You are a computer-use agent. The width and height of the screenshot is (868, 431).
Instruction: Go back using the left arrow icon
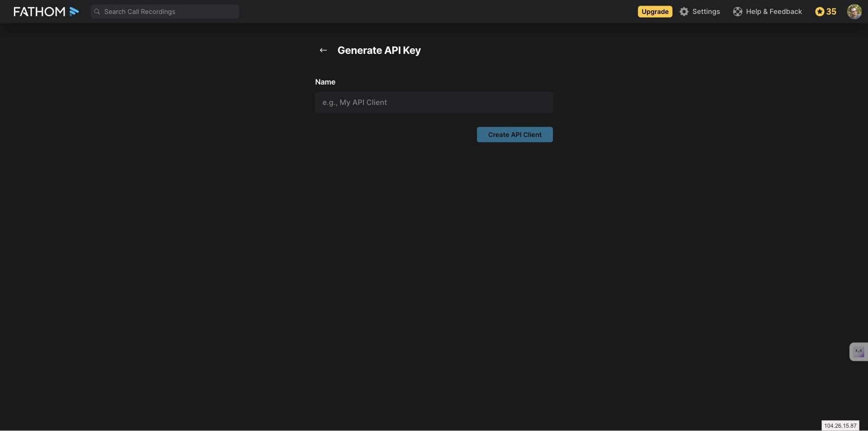(323, 50)
